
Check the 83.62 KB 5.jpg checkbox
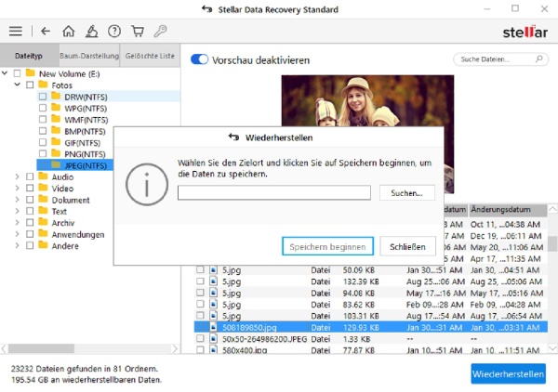[x=200, y=304]
